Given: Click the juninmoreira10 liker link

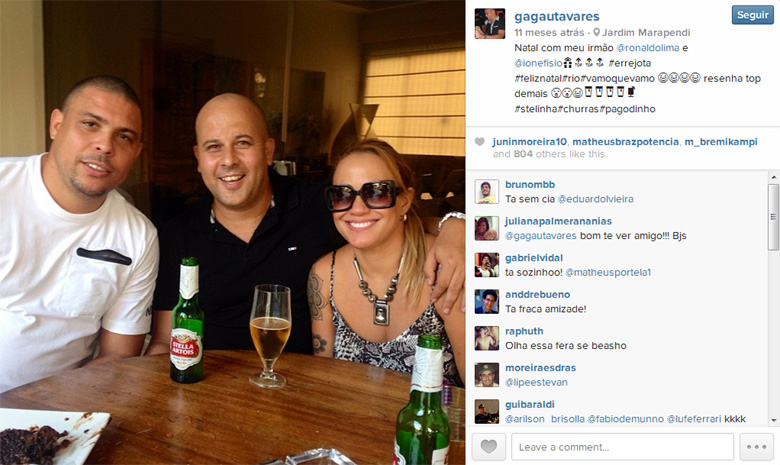Looking at the screenshot, I should point(529,142).
